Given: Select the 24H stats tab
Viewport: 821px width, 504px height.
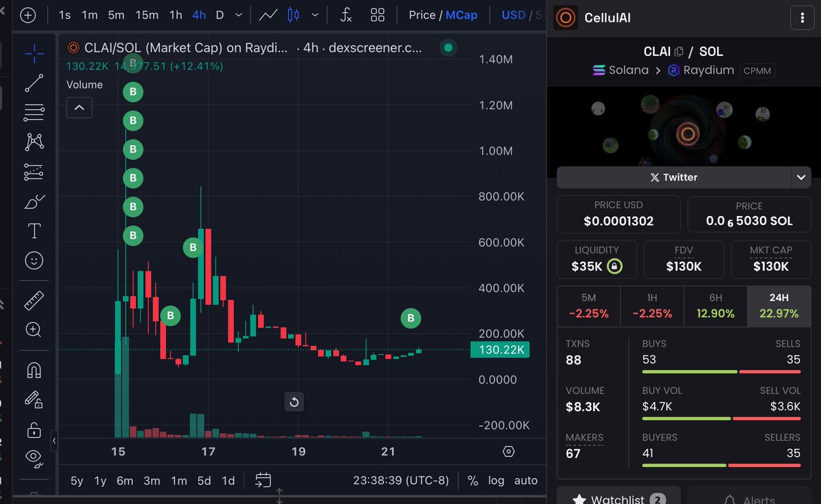Looking at the screenshot, I should tap(779, 306).
